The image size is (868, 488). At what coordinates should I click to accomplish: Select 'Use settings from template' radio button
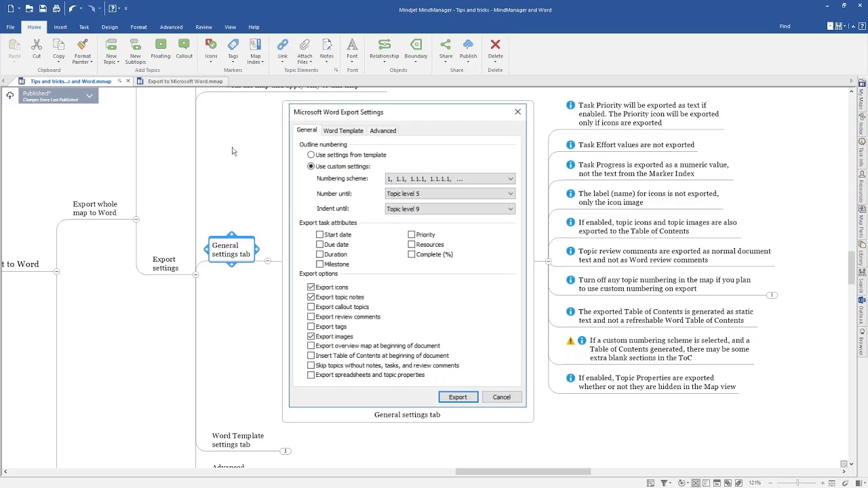tap(311, 155)
